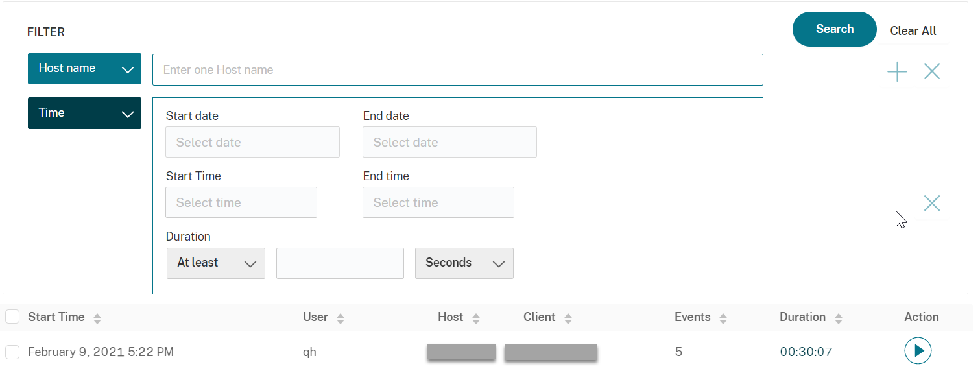Sort by Duration column arrows
This screenshot has height=371, width=980.
[x=839, y=318]
